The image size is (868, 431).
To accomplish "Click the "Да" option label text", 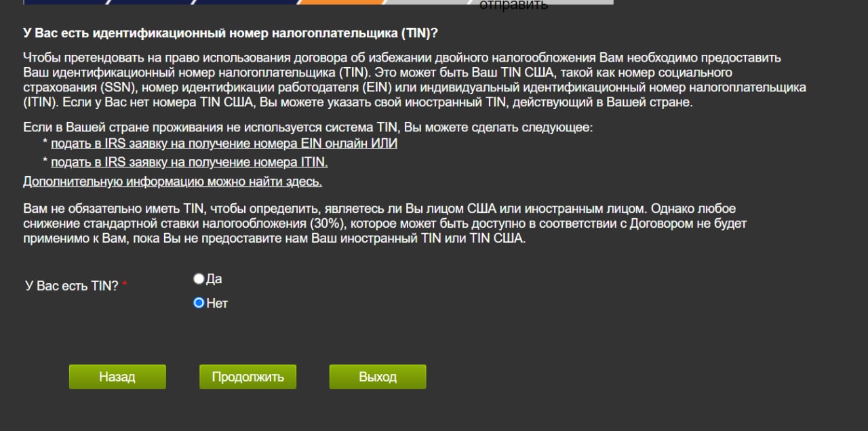I will tap(214, 279).
